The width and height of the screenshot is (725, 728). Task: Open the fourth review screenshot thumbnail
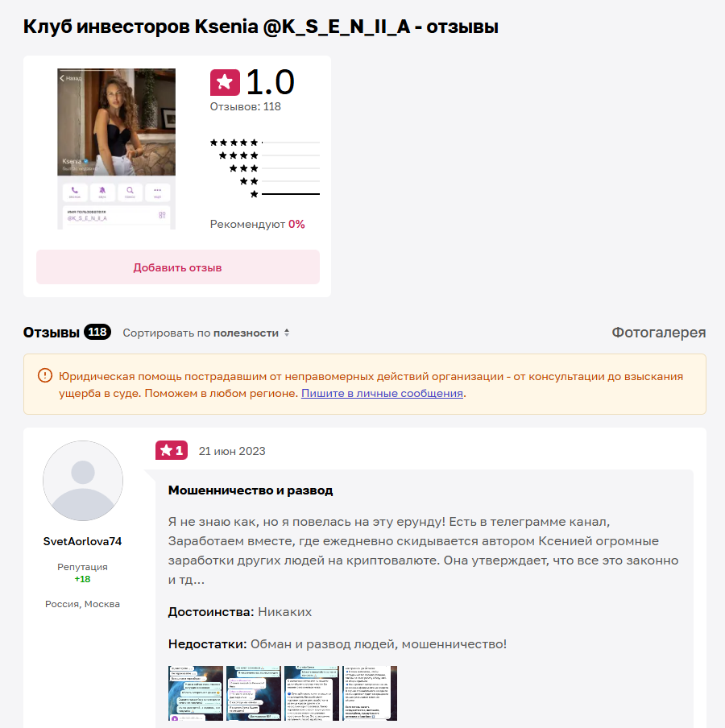tap(370, 693)
